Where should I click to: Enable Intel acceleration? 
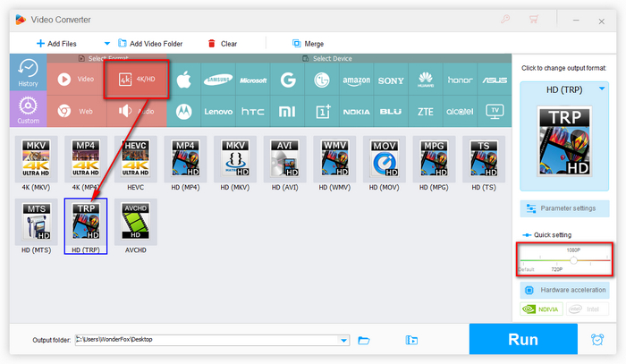pyautogui.click(x=587, y=309)
